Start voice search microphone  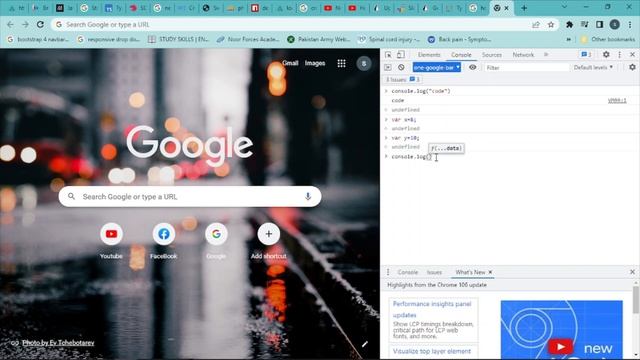tap(308, 197)
